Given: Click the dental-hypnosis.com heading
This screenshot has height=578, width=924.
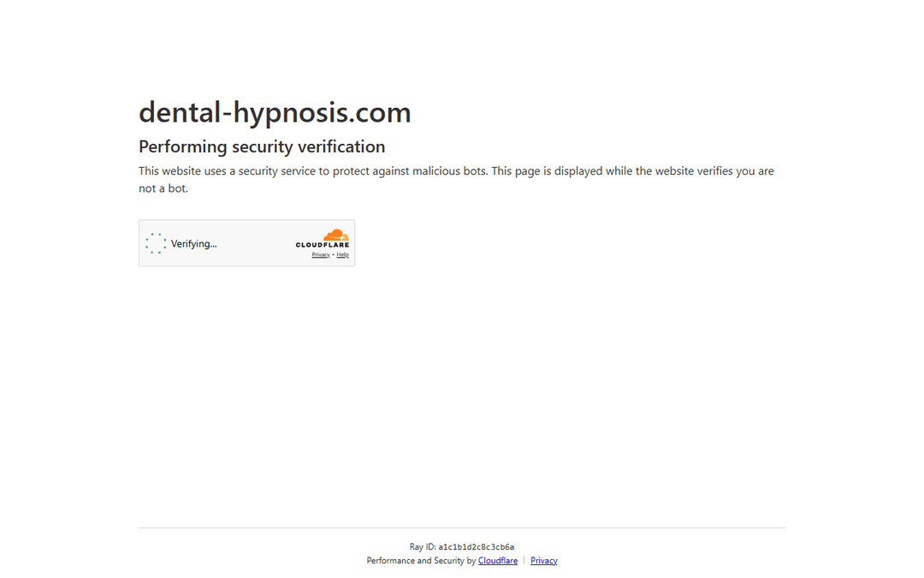Looking at the screenshot, I should [x=275, y=112].
